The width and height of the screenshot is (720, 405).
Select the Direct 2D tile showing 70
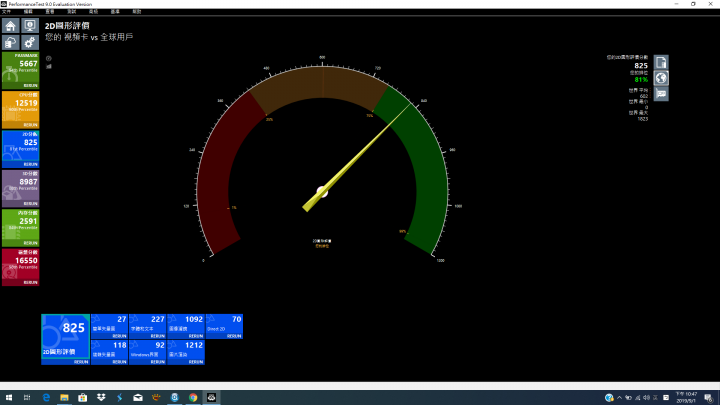pyautogui.click(x=224, y=326)
